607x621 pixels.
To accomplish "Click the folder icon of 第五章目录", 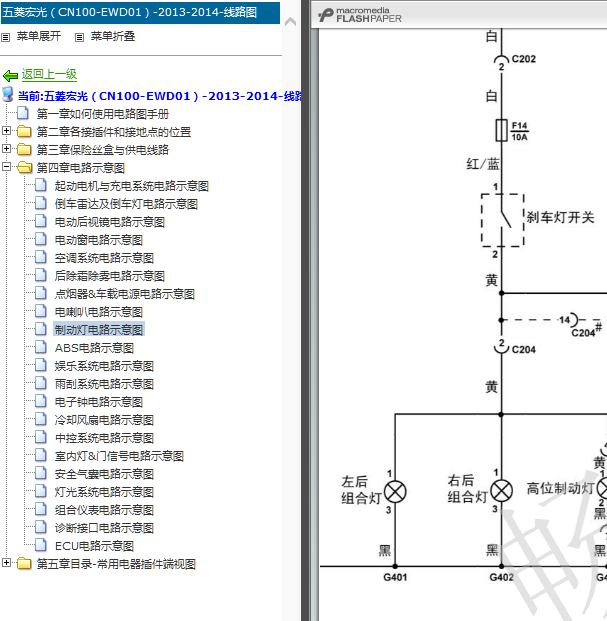I will tap(24, 564).
